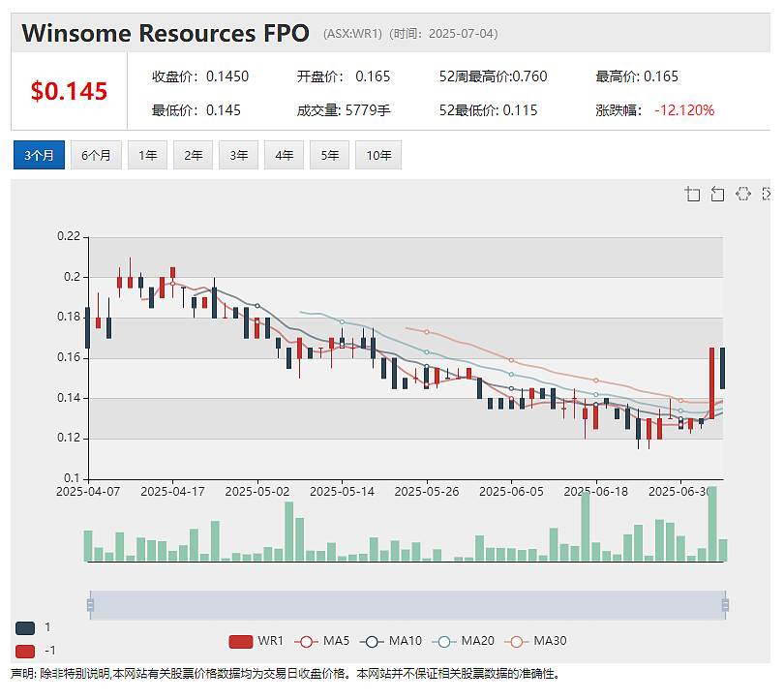Click the Winsome Resources FPO title
Viewport: 784px width, 700px height.
click(x=166, y=34)
